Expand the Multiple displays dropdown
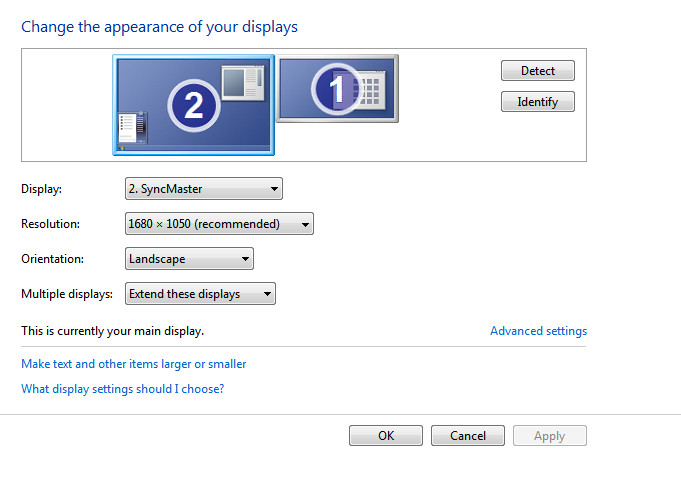This screenshot has height=482, width=681. point(200,294)
